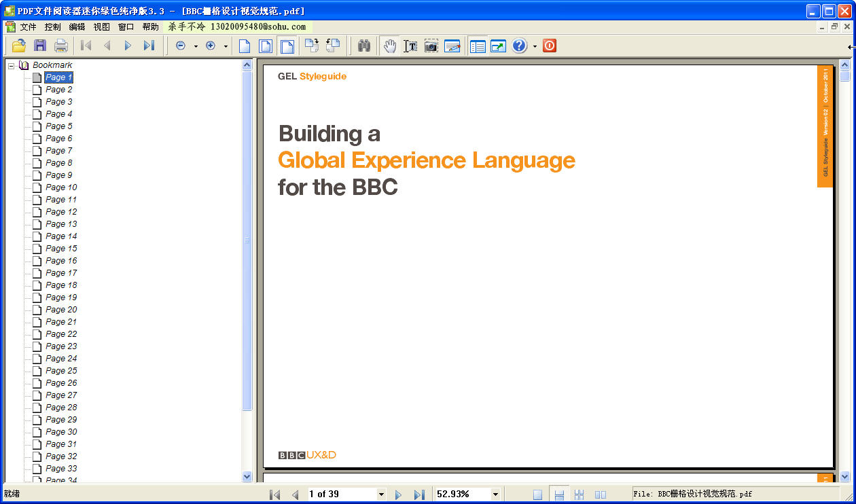
Task: Select the text selection tool
Action: tap(410, 46)
